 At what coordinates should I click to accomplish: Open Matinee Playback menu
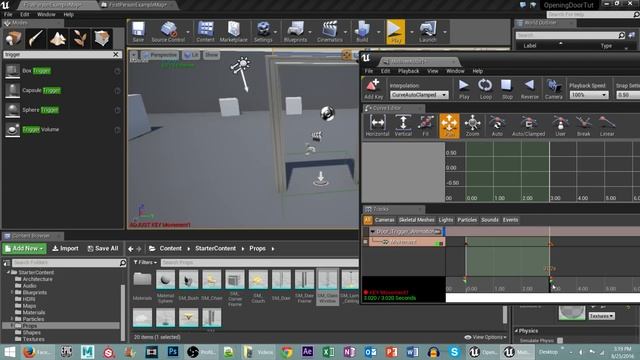(408, 71)
